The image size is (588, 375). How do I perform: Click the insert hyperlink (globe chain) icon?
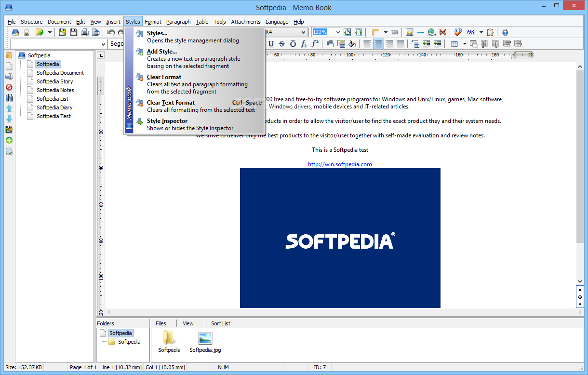[431, 32]
